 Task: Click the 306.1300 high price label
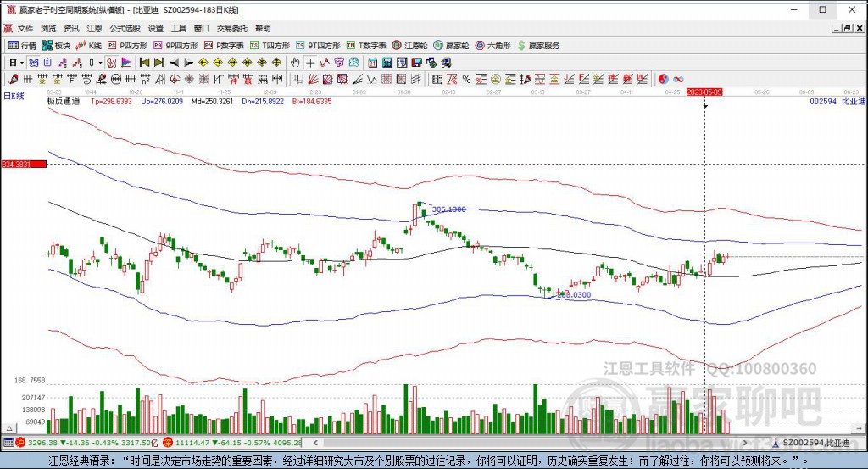click(448, 209)
